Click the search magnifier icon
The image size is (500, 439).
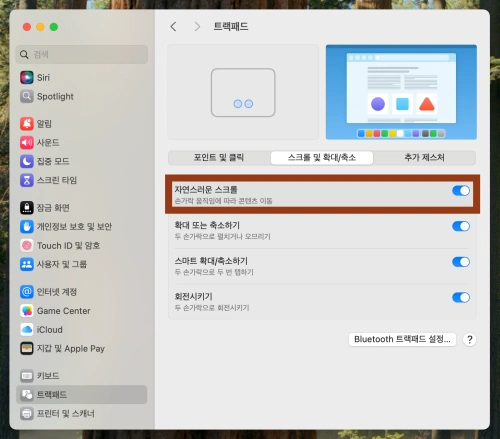click(x=24, y=54)
